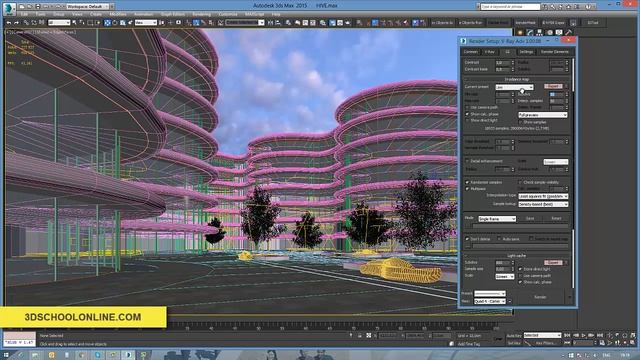This screenshot has height=360, width=640.
Task: Open the Utilities command panel tab icon
Action: point(569,32)
